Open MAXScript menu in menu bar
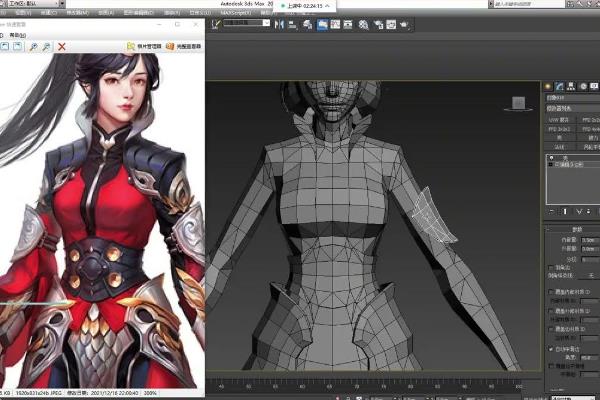 pos(236,13)
